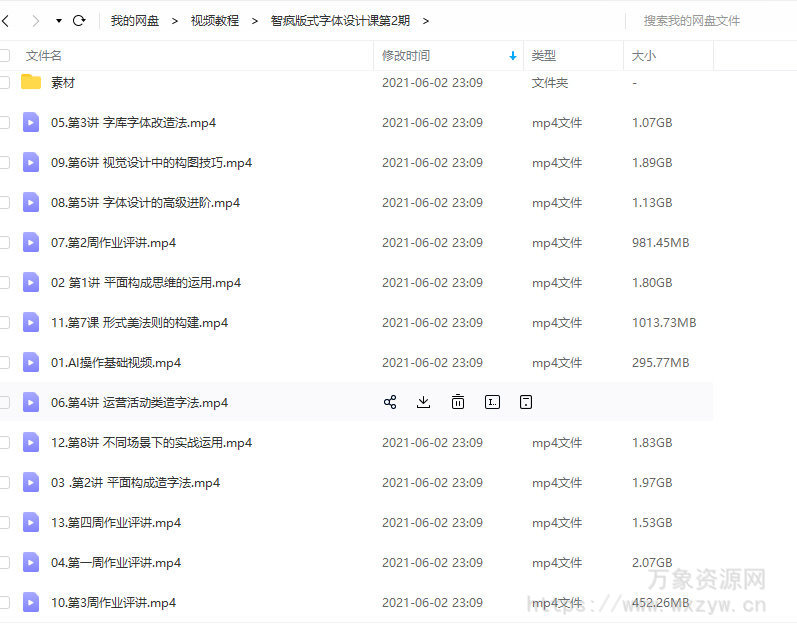
Task: Click the 文件夹 type cell
Action: pyautogui.click(x=549, y=82)
